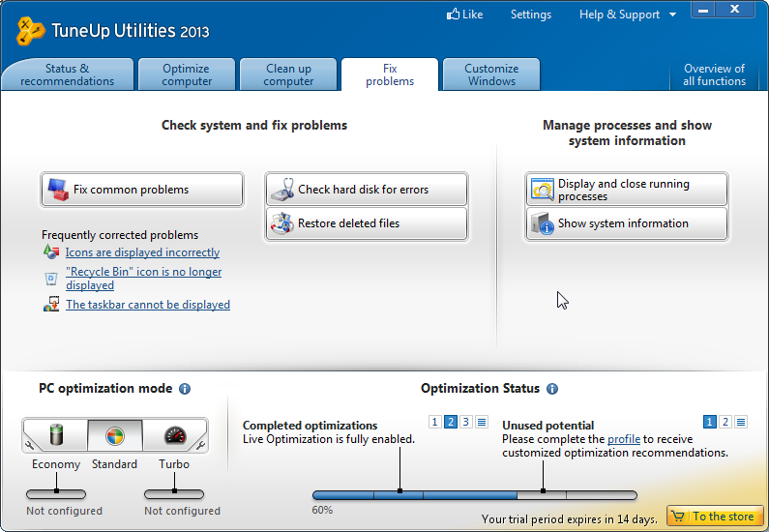The height and width of the screenshot is (532, 769).
Task: Click the system information computer icon
Action: tap(543, 223)
